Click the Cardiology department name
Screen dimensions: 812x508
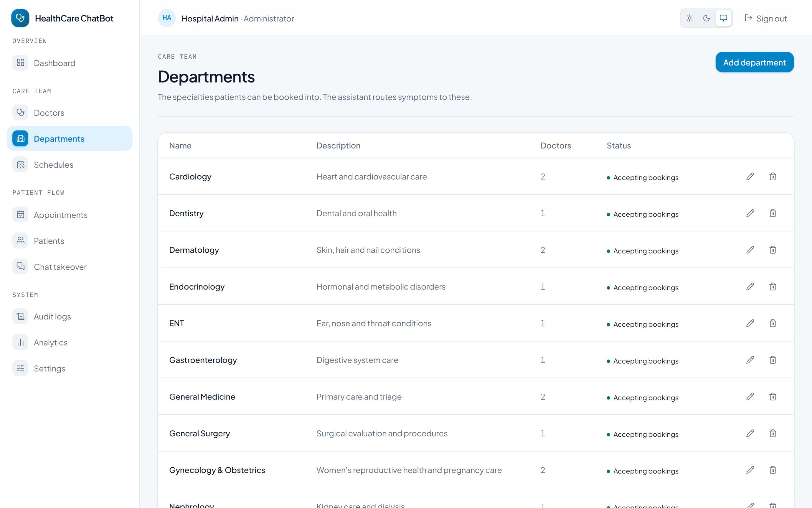coord(190,177)
